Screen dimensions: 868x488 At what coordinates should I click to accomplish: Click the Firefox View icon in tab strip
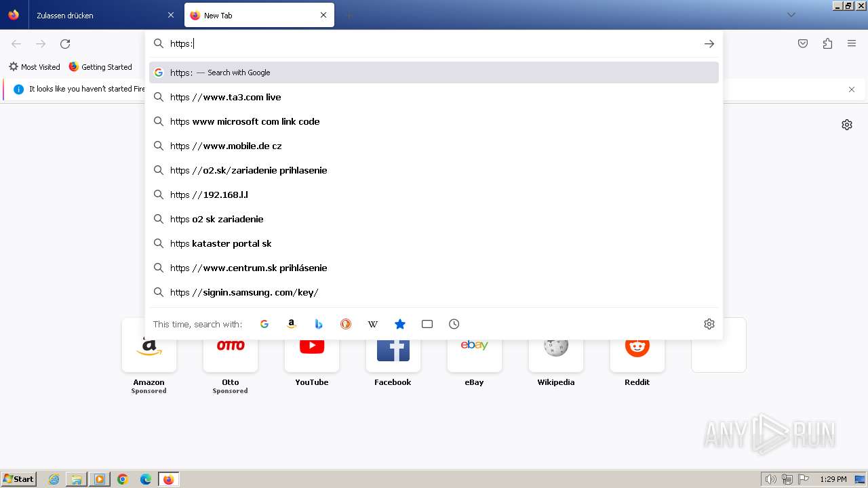(x=14, y=15)
